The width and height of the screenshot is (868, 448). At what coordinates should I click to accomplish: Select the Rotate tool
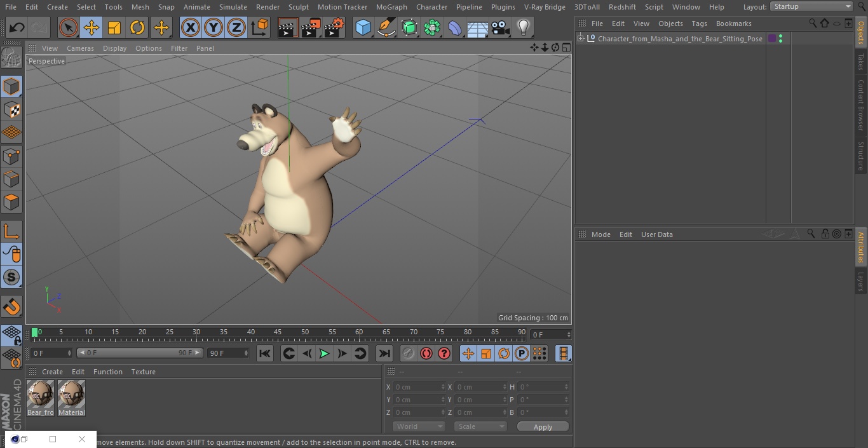click(137, 27)
